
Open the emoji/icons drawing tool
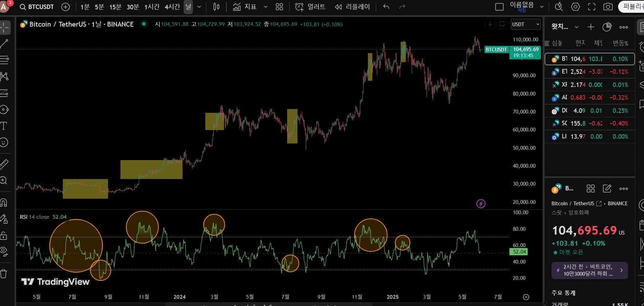click(x=4, y=142)
